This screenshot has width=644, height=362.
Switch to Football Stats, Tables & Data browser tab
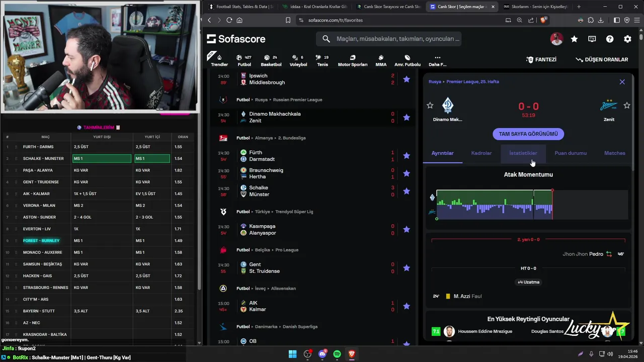point(240,7)
